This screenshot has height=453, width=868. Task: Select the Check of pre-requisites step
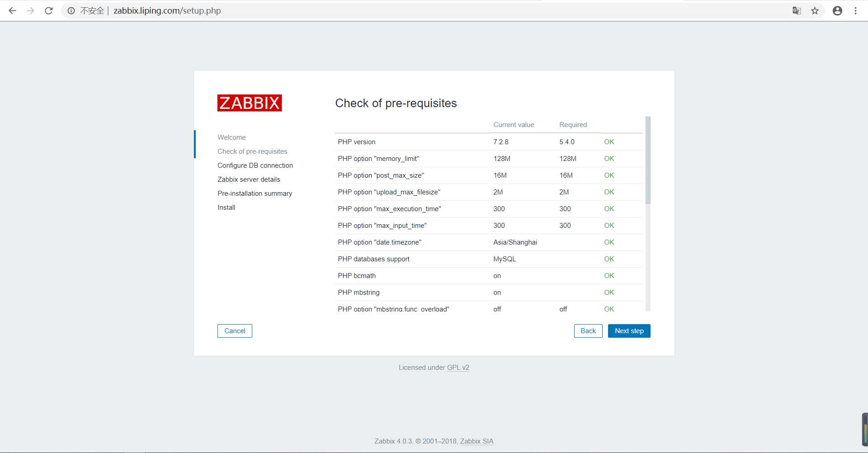click(252, 151)
